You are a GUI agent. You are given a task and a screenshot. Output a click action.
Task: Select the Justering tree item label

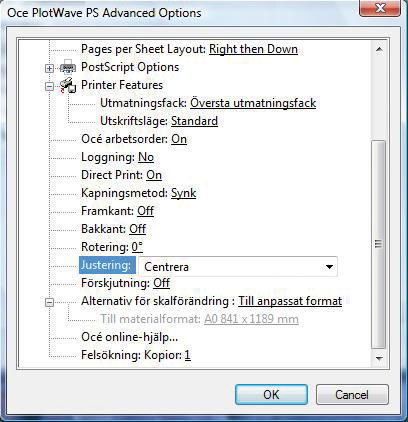point(107,265)
